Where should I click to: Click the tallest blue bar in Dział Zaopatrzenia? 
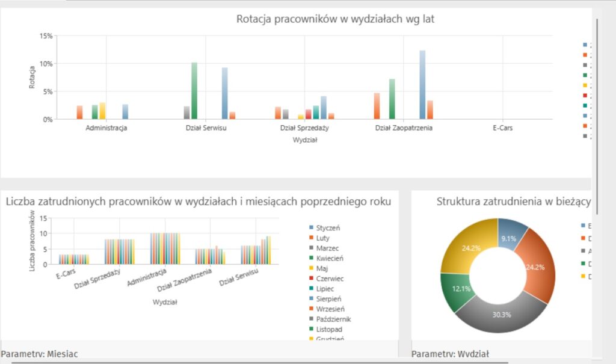422,84
